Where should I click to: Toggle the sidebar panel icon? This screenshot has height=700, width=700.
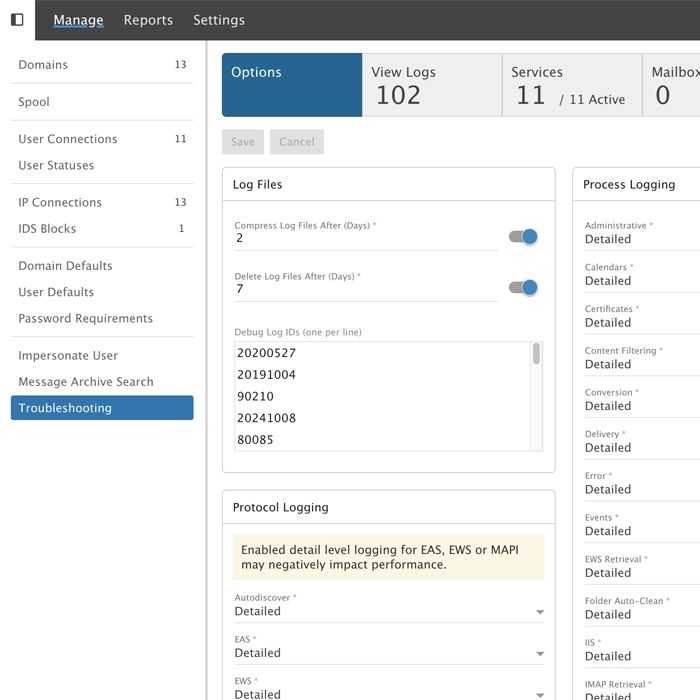17,20
